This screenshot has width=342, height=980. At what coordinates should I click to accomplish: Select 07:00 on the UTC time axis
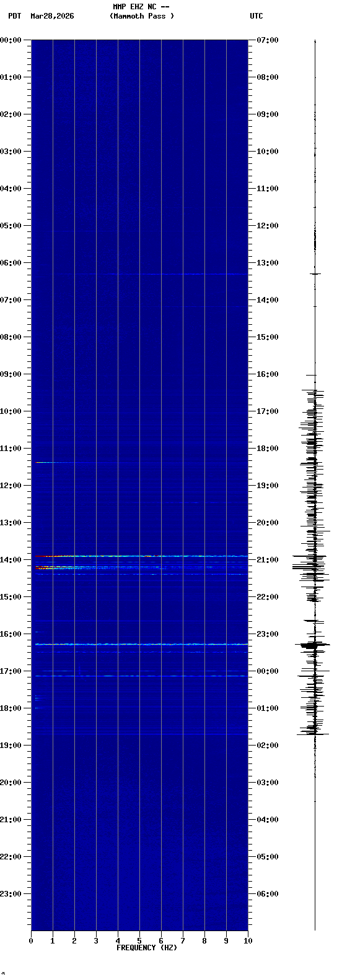pyautogui.click(x=268, y=40)
